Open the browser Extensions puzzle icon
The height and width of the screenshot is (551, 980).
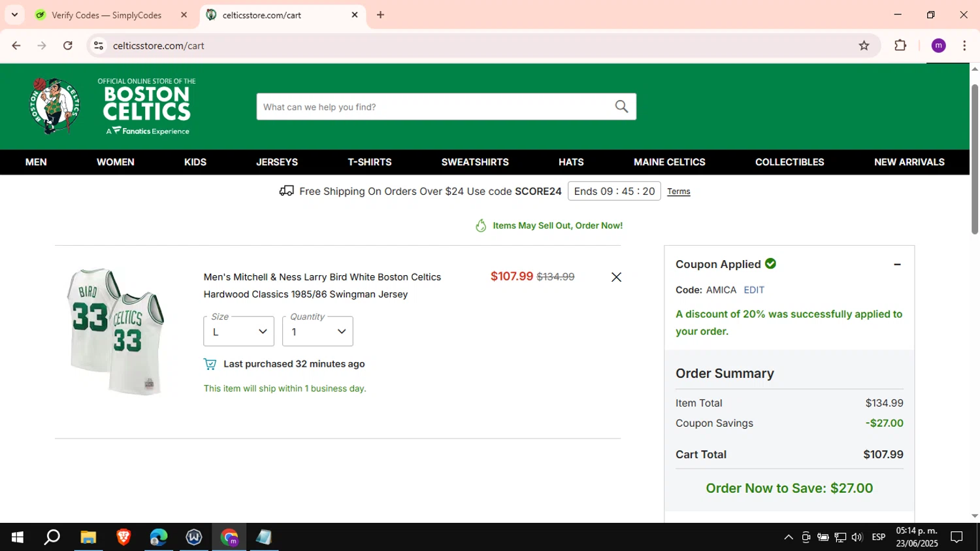(x=900, y=46)
